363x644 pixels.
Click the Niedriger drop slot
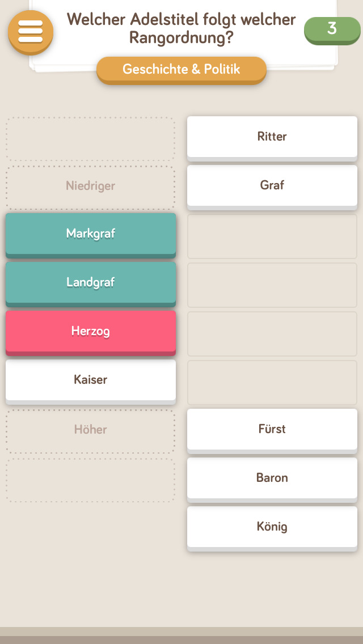pos(91,187)
